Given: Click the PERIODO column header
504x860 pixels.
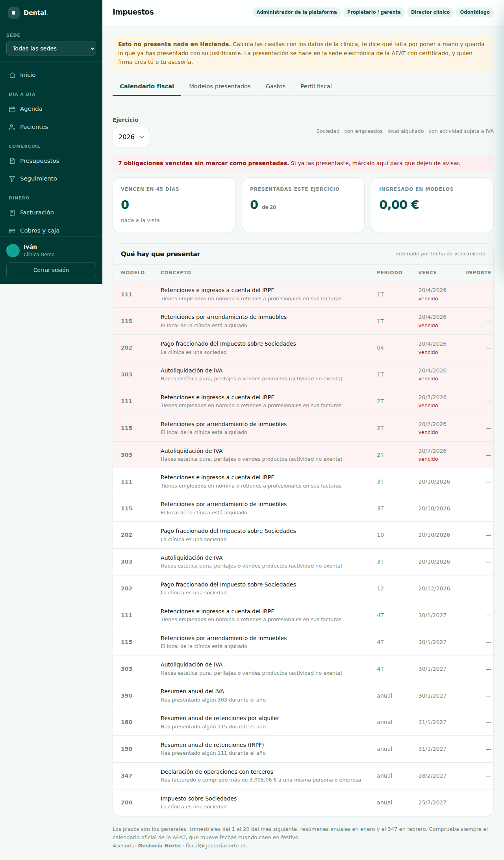Looking at the screenshot, I should (389, 273).
